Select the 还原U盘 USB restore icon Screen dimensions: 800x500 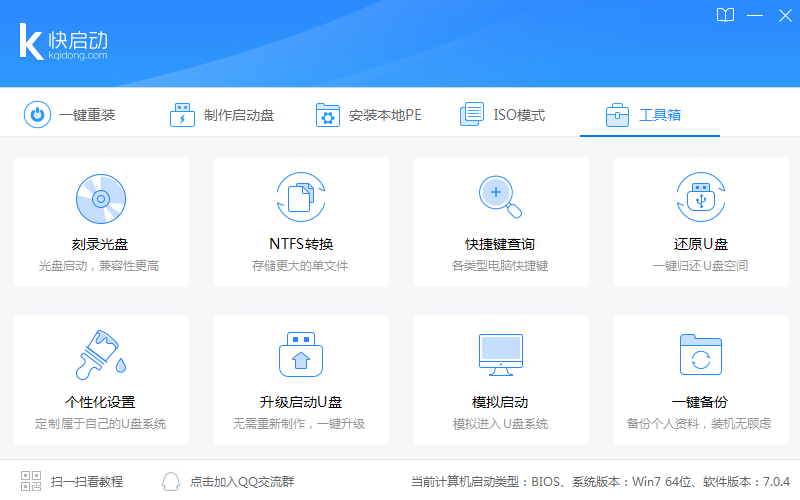tap(701, 197)
